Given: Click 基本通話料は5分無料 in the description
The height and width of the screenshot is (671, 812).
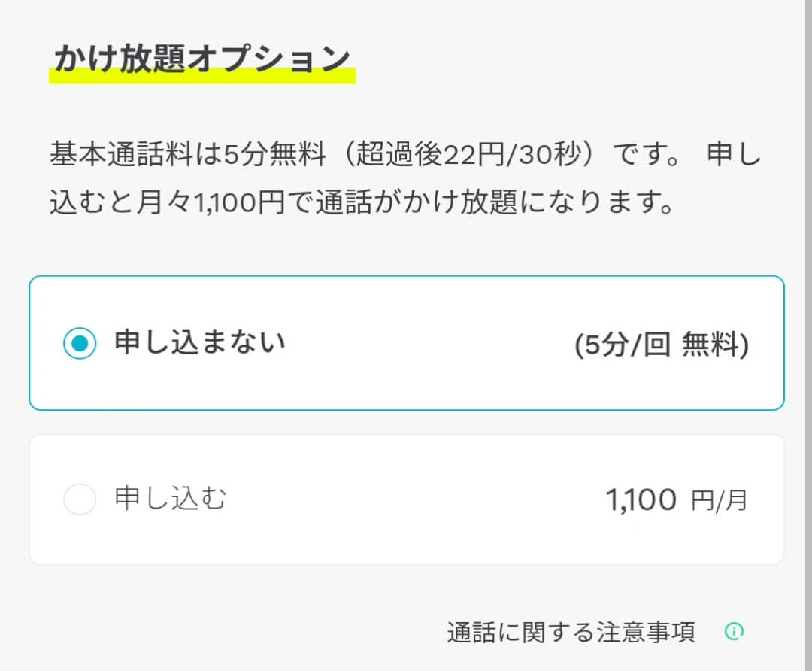Looking at the screenshot, I should click(187, 154).
